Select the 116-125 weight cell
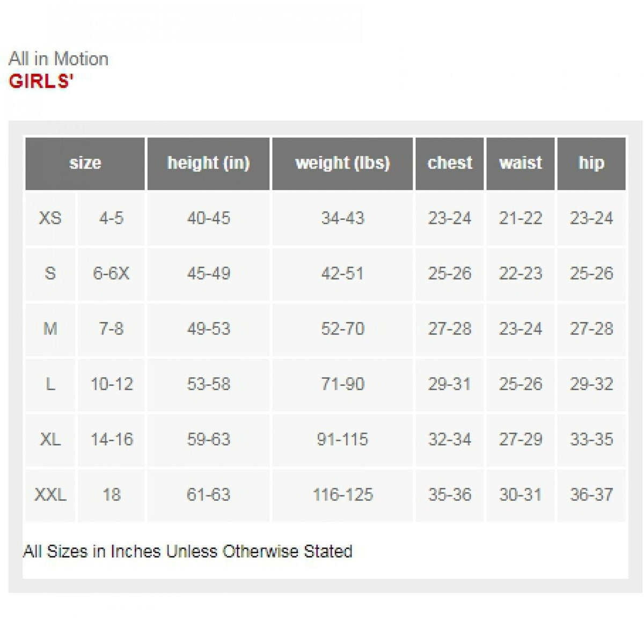Viewport: 644px width, 644px height. pos(342,495)
